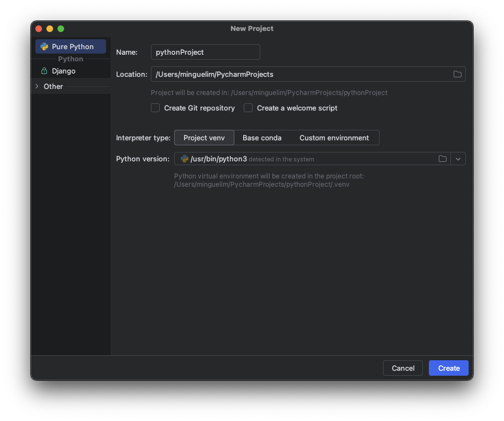
Task: Browse for location using folder icon
Action: click(458, 74)
